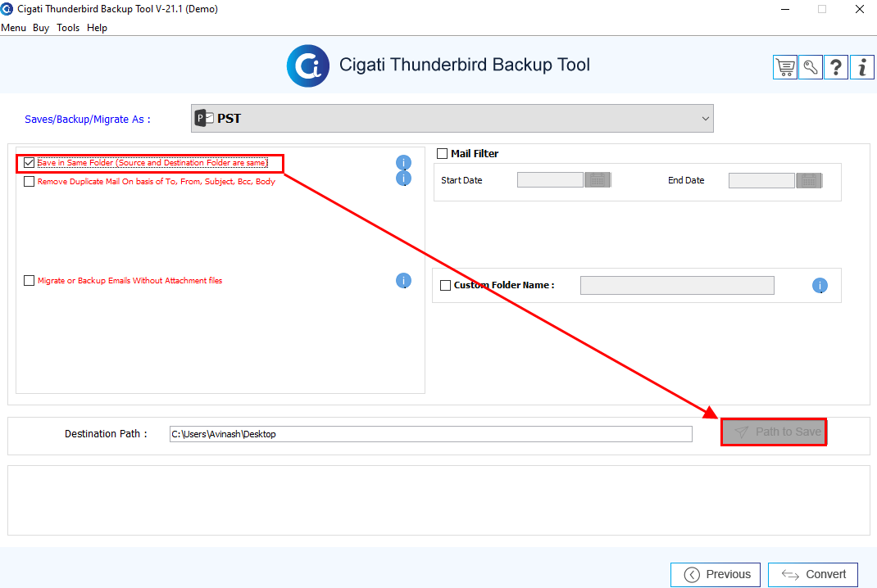Viewport: 877px width, 588px height.
Task: Open the Menu menu
Action: click(13, 28)
